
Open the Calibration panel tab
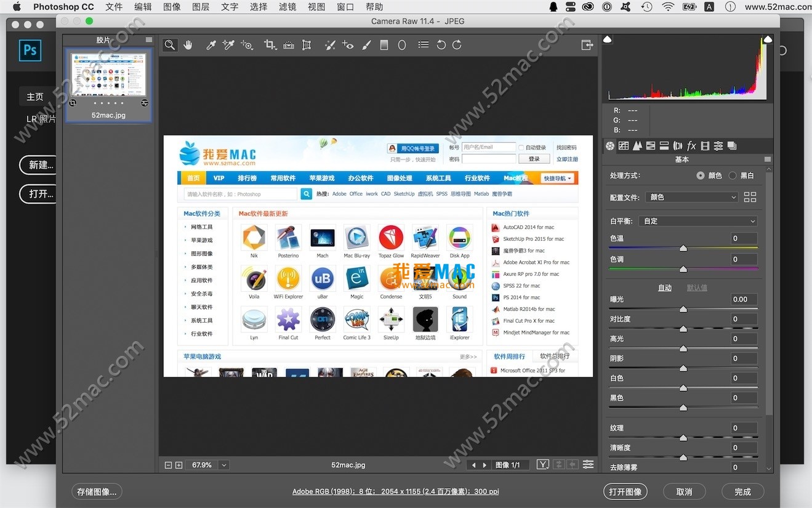(x=705, y=146)
